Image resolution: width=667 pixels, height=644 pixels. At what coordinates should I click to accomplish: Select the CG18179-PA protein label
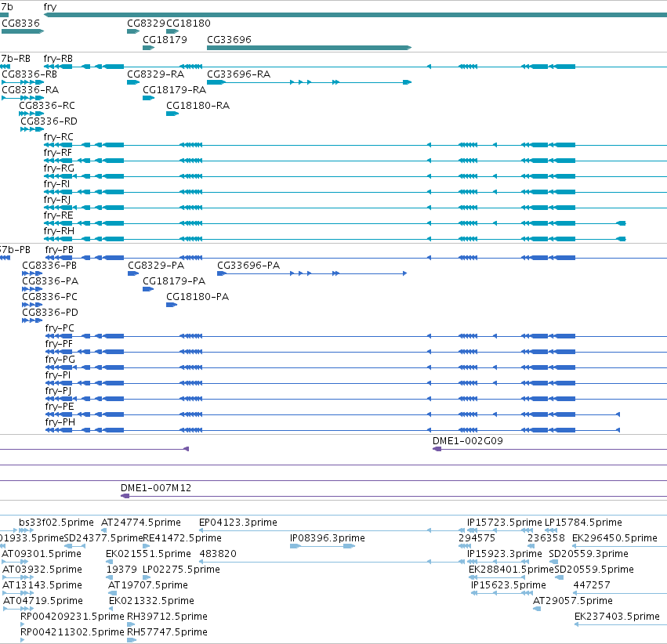(174, 281)
